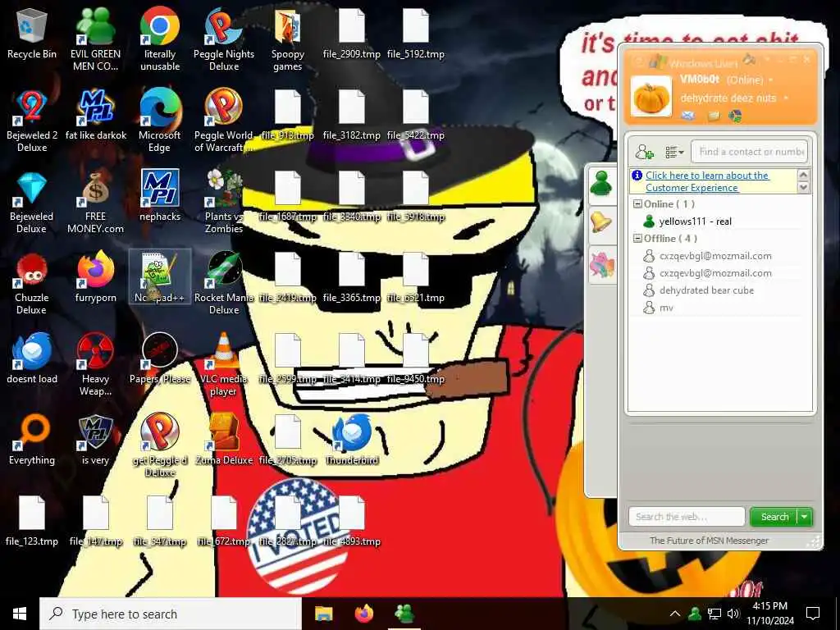Collapse the Online ( 1 ) group
Screen dimensions: 840x630
[x=637, y=204]
